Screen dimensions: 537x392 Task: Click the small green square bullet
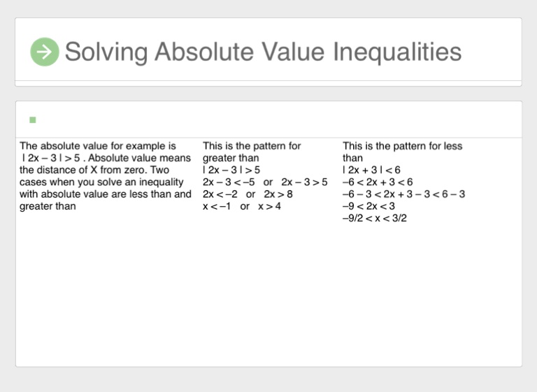(x=33, y=120)
